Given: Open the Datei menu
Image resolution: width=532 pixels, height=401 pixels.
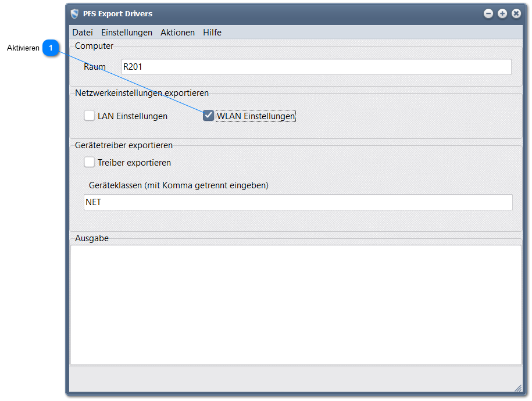Looking at the screenshot, I should tap(83, 33).
